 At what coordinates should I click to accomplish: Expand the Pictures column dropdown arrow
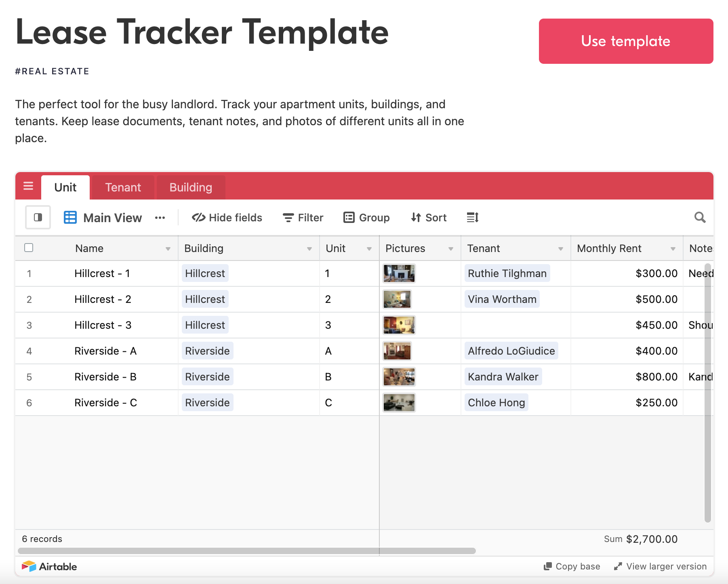click(450, 249)
